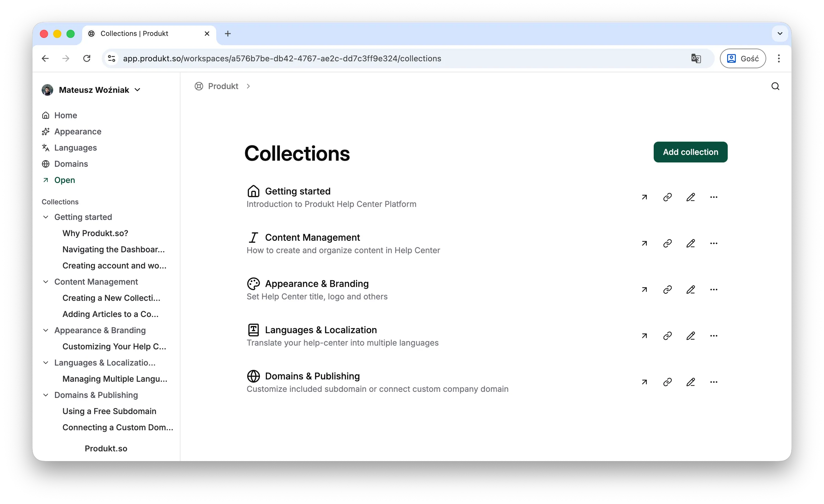The width and height of the screenshot is (824, 504).
Task: Select Why Produkt.so? article in the sidebar
Action: point(95,233)
